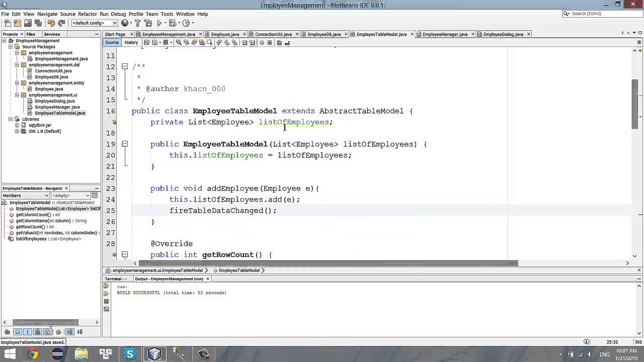Screen dimensions: 644x362
Task: Toggle Sort by Name in Navigator
Action: click(69, 332)
